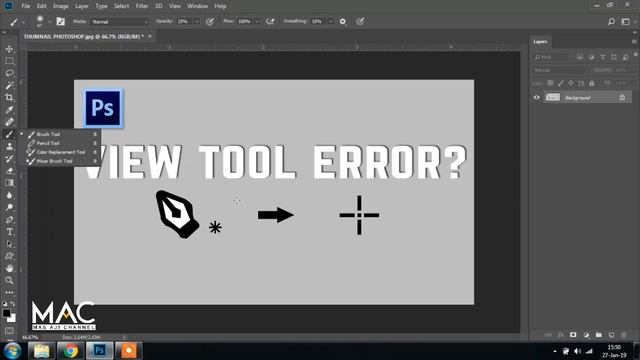The height and width of the screenshot is (360, 640).
Task: Select the Clone Stamp tool
Action: click(x=9, y=146)
